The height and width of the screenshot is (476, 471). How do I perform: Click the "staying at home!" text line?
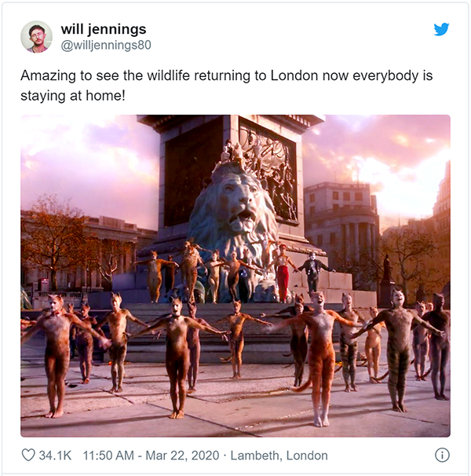coord(72,96)
